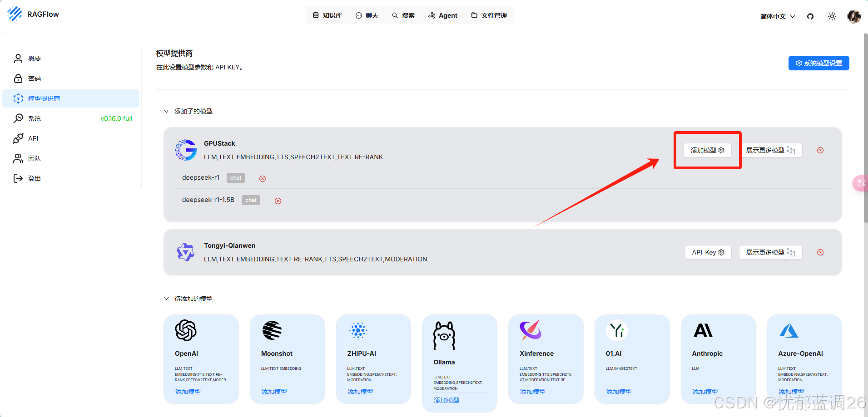
Task: Click the RAGFlow logo icon
Action: (x=15, y=14)
